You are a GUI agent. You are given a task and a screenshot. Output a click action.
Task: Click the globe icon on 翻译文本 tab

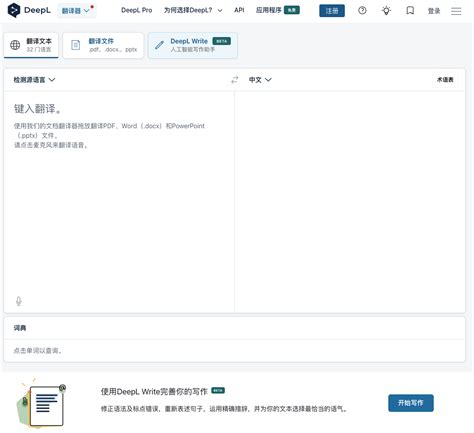[x=15, y=45]
